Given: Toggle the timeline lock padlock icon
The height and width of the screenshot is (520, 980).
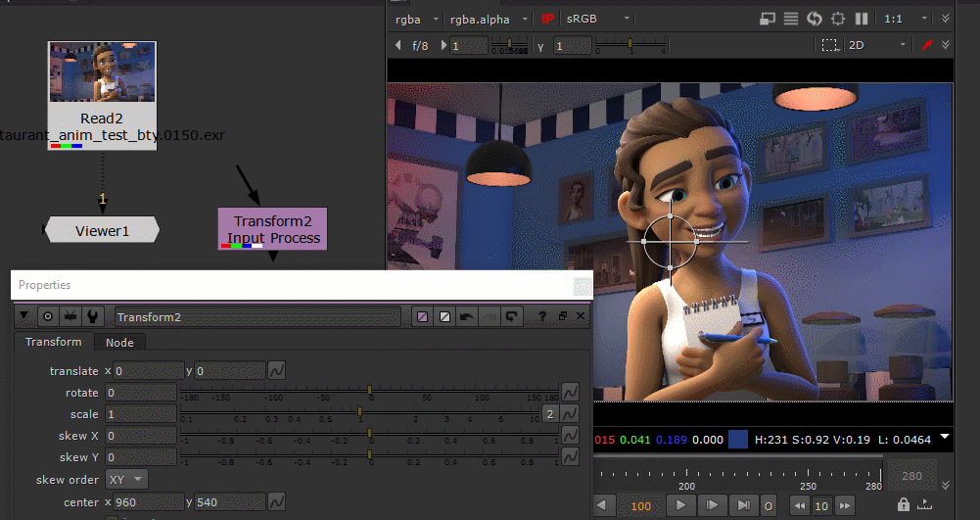Looking at the screenshot, I should (903, 503).
